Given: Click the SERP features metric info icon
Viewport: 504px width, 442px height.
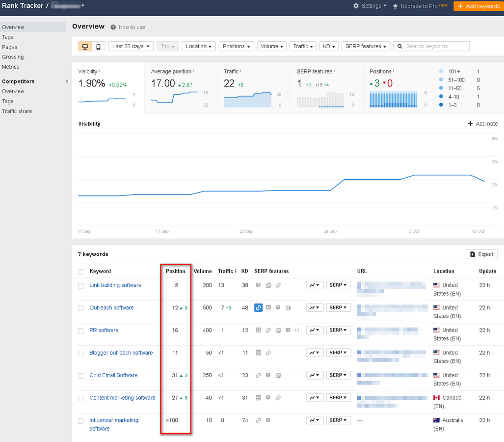Looking at the screenshot, I should point(334,70).
